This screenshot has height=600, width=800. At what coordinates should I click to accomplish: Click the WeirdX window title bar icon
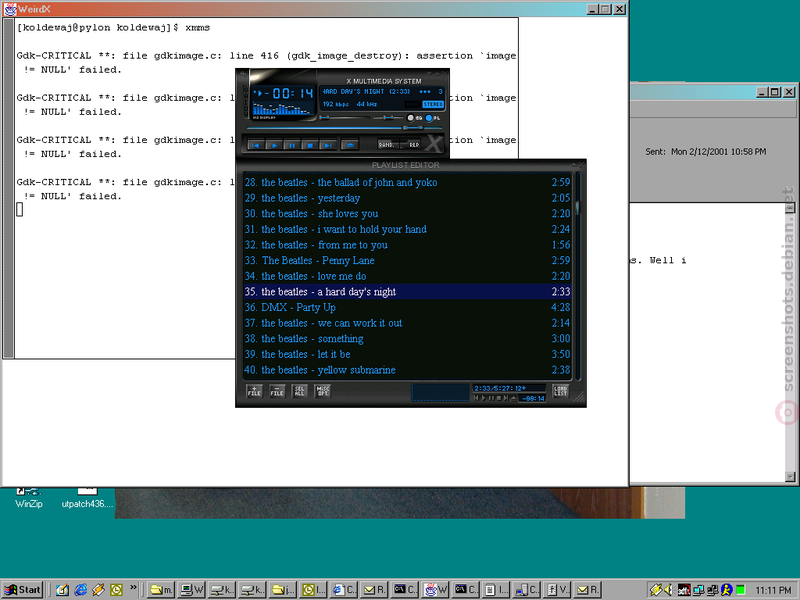pyautogui.click(x=10, y=9)
